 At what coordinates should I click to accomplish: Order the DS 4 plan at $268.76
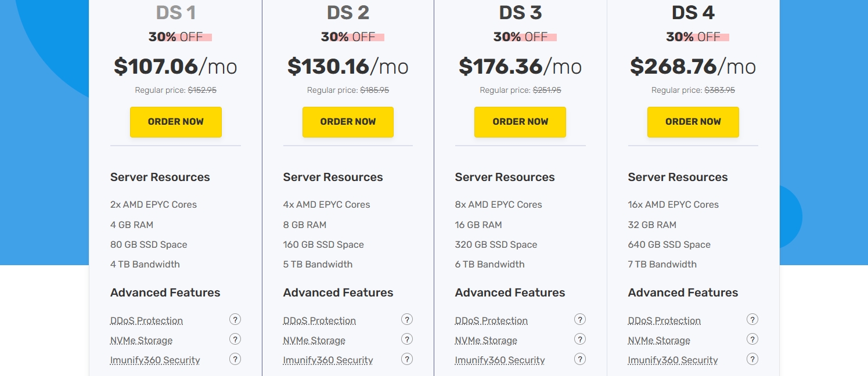(x=693, y=122)
